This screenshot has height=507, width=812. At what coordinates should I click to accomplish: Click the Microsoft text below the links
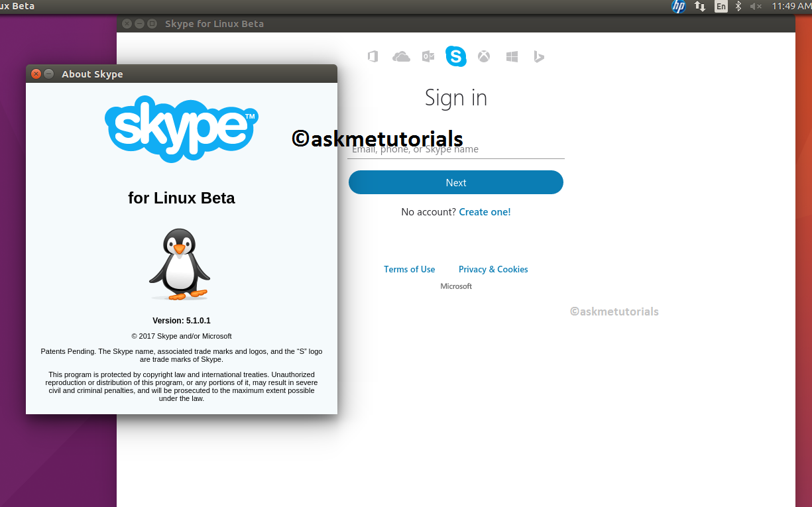(x=456, y=286)
